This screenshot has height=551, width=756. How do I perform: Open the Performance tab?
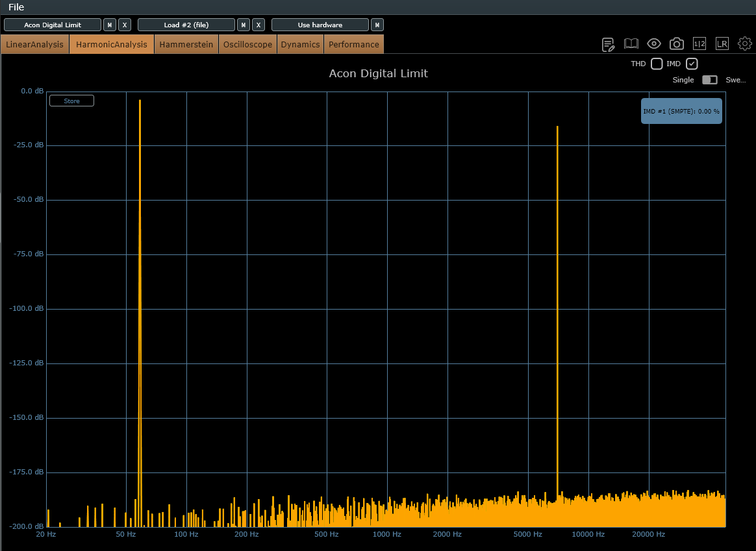pyautogui.click(x=354, y=44)
